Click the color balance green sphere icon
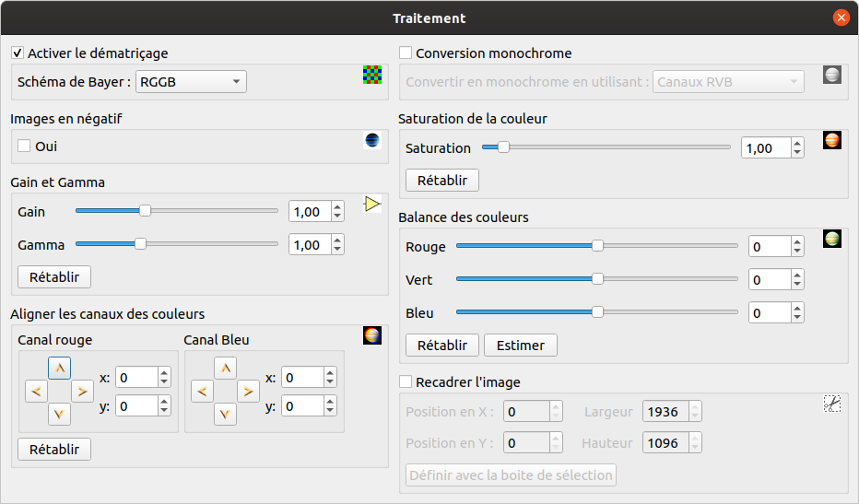 (x=832, y=239)
